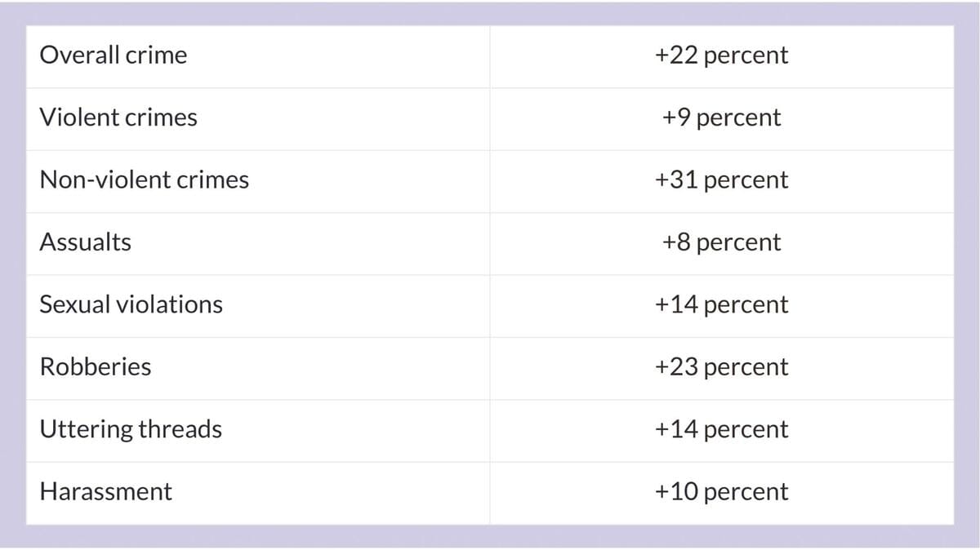The width and height of the screenshot is (980, 550).
Task: Select the +9 percent value
Action: tap(721, 118)
